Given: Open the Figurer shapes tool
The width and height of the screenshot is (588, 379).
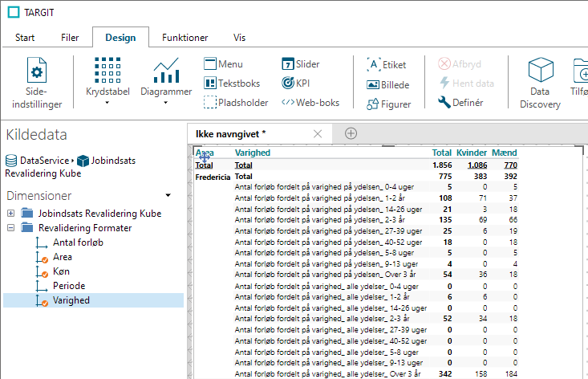Looking at the screenshot, I should pos(388,104).
